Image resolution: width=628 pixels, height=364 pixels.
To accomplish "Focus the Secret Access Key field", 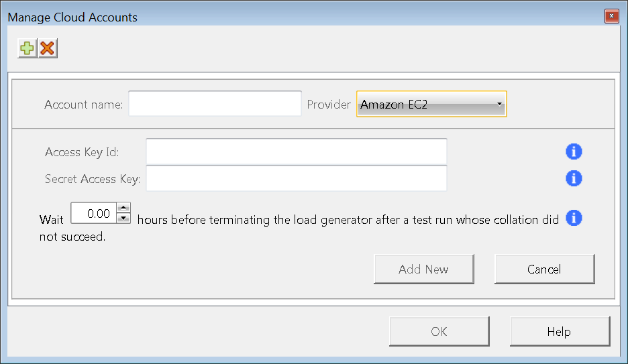I will click(x=297, y=178).
